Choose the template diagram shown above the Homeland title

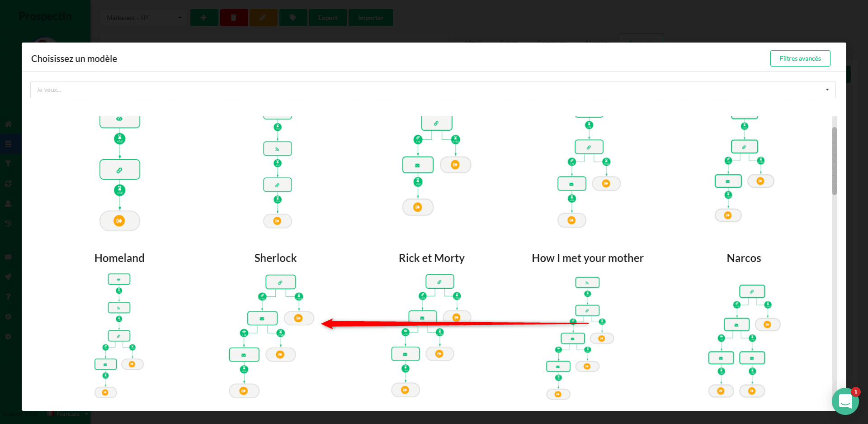(119, 174)
